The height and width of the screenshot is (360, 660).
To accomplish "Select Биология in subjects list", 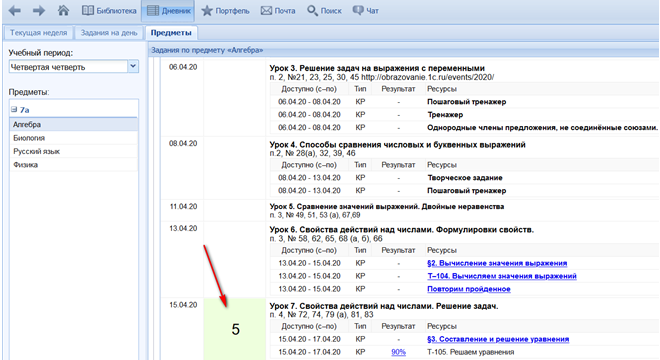I will (x=74, y=138).
